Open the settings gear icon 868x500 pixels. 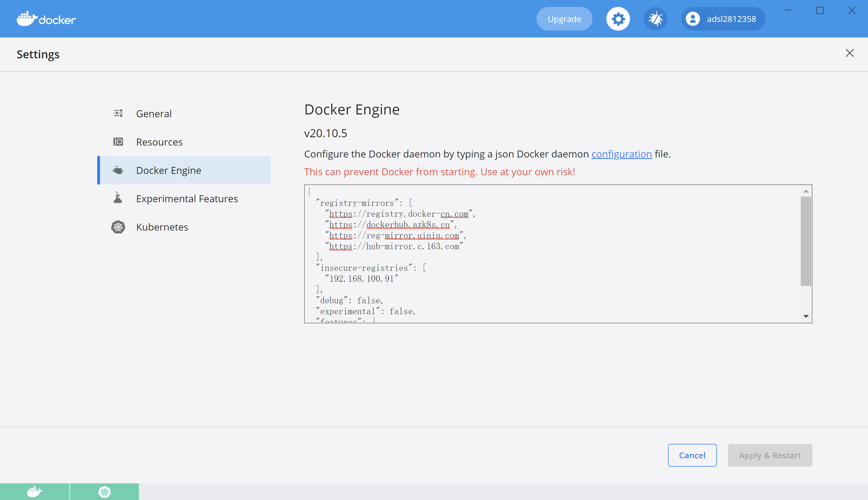[618, 19]
